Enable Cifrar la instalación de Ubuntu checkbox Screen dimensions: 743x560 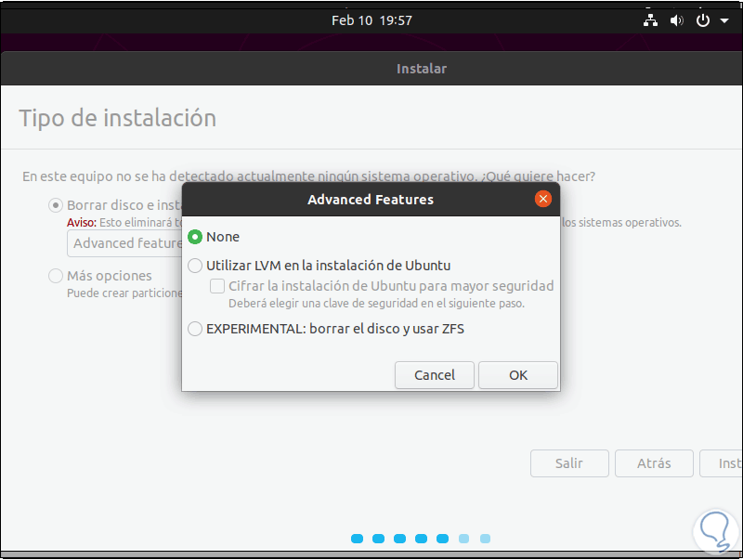[217, 286]
